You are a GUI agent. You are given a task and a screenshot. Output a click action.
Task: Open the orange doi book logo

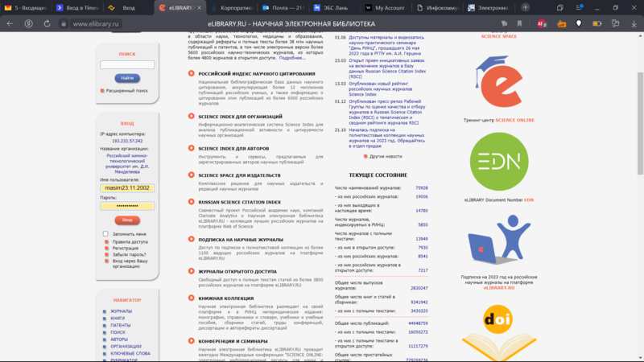498,332
